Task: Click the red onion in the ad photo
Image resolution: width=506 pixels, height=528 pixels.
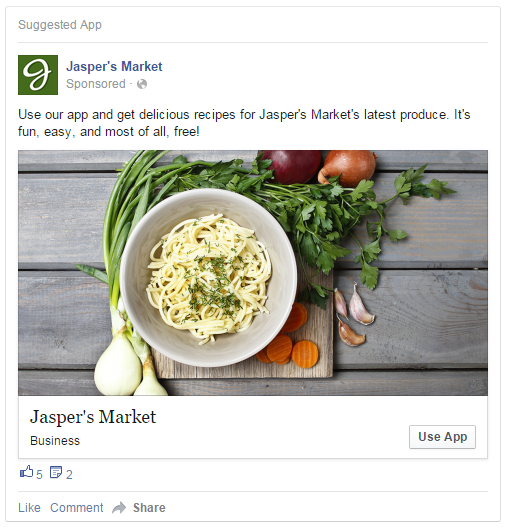Action: point(292,166)
